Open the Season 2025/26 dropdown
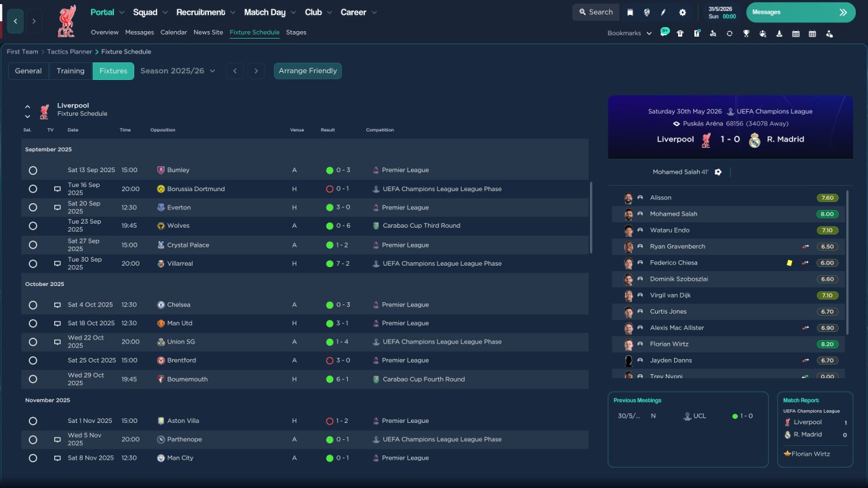Screen dimensions: 868x488 coord(178,70)
